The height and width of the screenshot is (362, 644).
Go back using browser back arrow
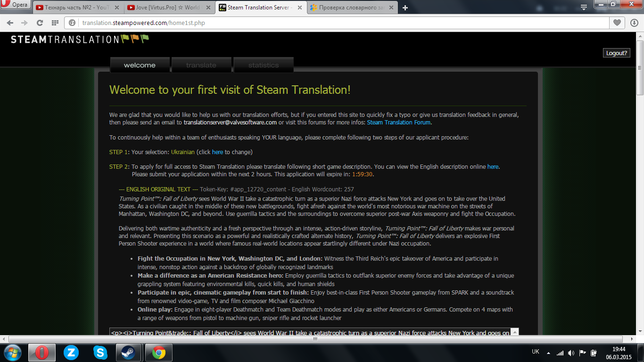pyautogui.click(x=10, y=23)
